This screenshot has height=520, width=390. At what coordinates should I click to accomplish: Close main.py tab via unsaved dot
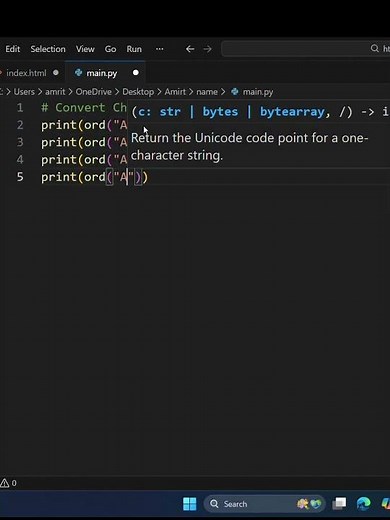click(136, 72)
